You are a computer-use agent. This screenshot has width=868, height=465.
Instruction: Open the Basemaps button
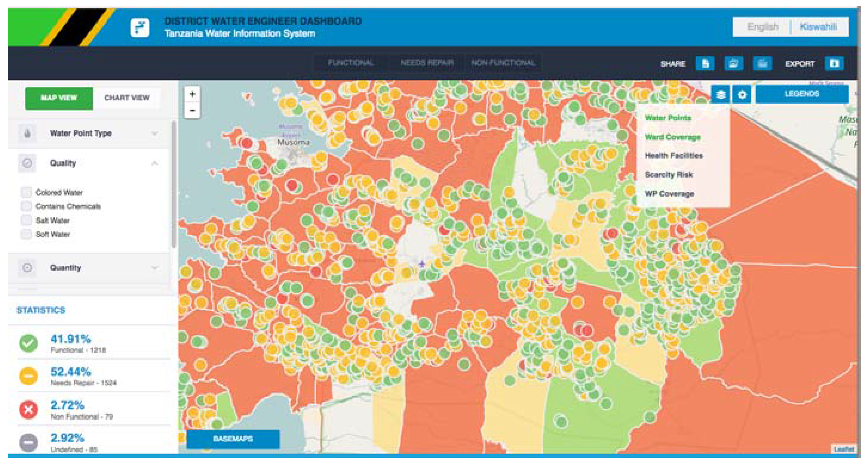coord(233,439)
